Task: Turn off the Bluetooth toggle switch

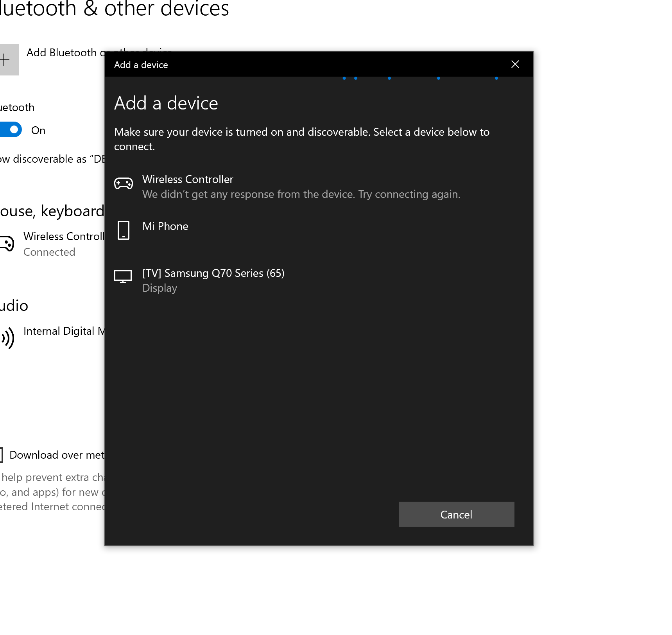Action: point(11,130)
